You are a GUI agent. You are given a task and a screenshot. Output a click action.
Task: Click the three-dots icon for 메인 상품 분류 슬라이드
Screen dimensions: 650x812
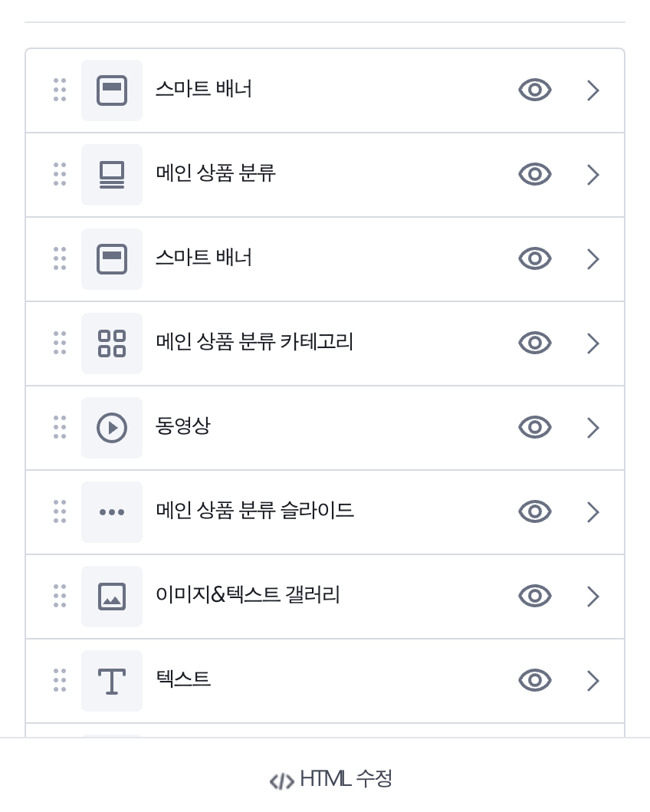(x=112, y=512)
